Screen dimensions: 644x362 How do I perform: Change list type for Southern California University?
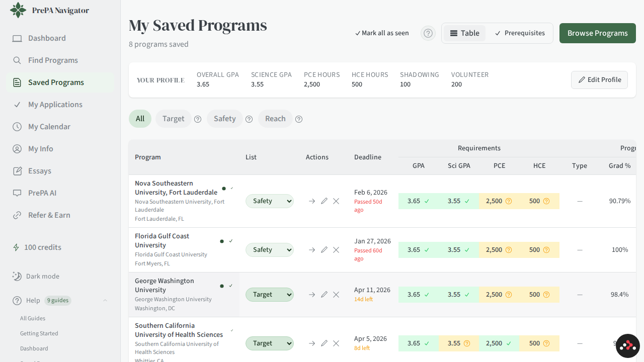270,343
